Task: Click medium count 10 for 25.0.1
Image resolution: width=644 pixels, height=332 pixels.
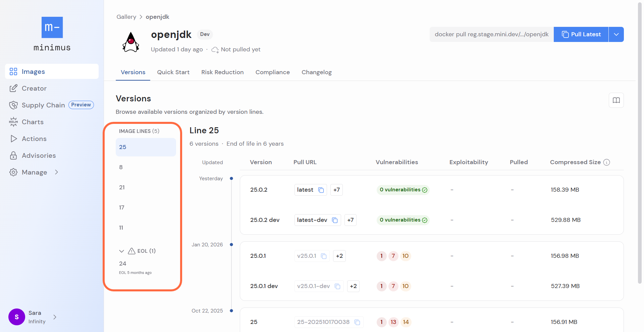Action: click(406, 256)
